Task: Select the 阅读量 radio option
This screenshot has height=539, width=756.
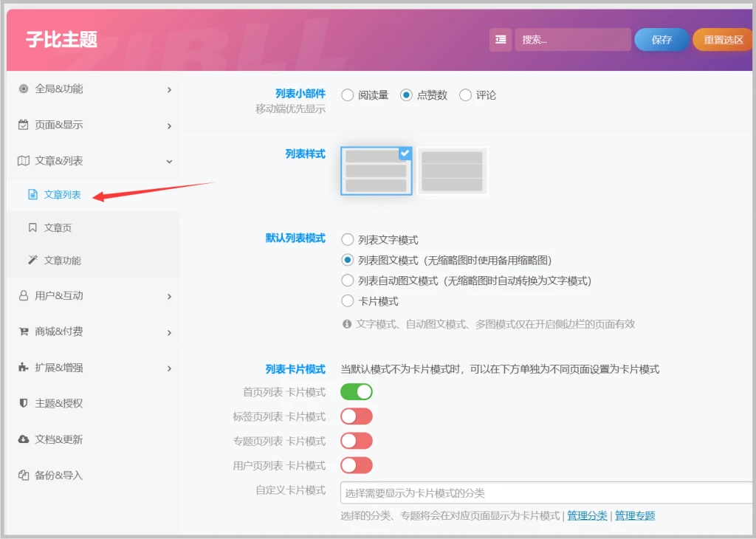Action: pos(348,95)
